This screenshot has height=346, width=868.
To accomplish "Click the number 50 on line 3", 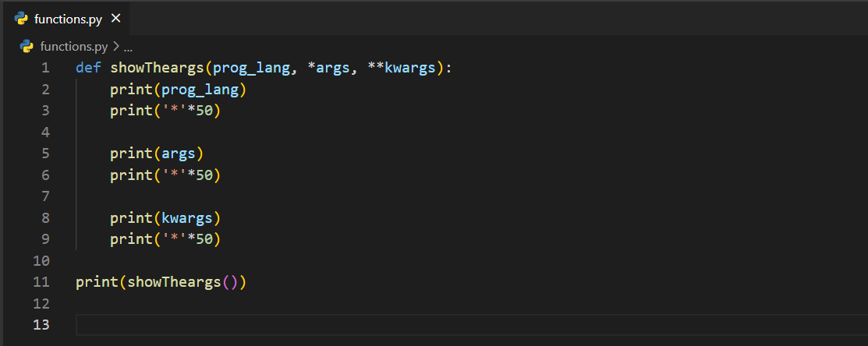I will (x=204, y=111).
